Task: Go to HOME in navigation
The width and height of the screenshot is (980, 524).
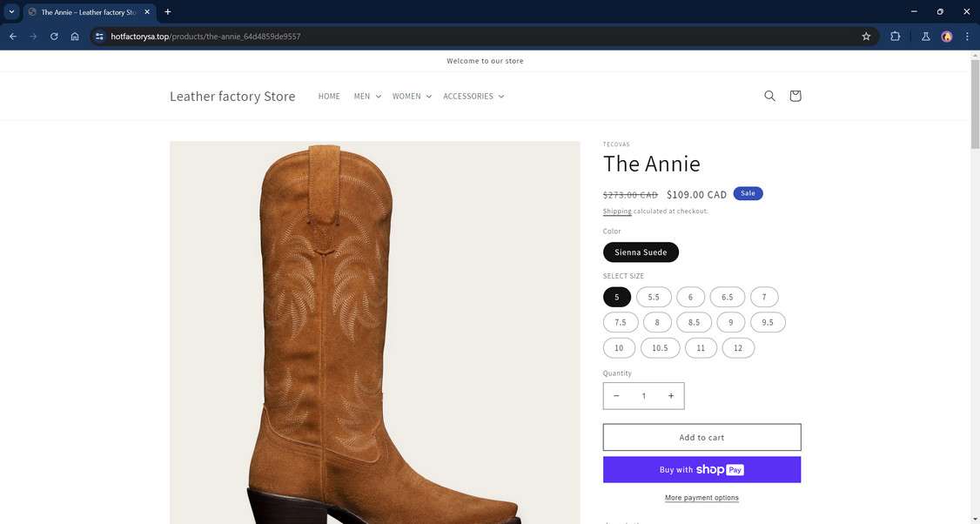Action: [329, 97]
